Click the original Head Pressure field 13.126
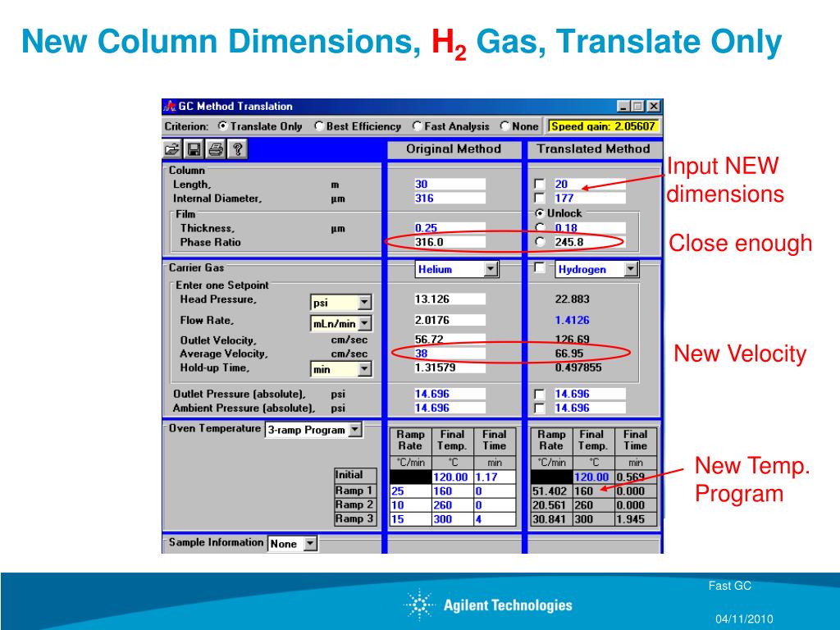The height and width of the screenshot is (630, 840). (450, 299)
